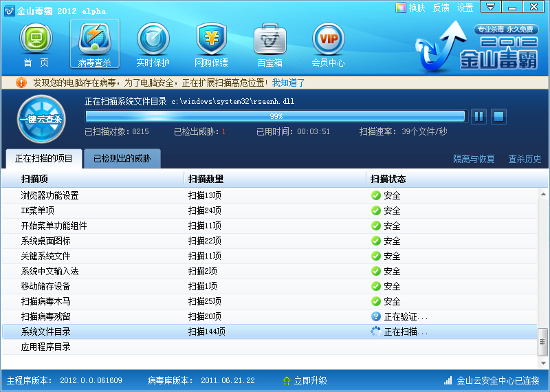Select the 病毒查杀 virus scan icon
Image resolution: width=550 pixels, height=392 pixels.
[x=95, y=43]
